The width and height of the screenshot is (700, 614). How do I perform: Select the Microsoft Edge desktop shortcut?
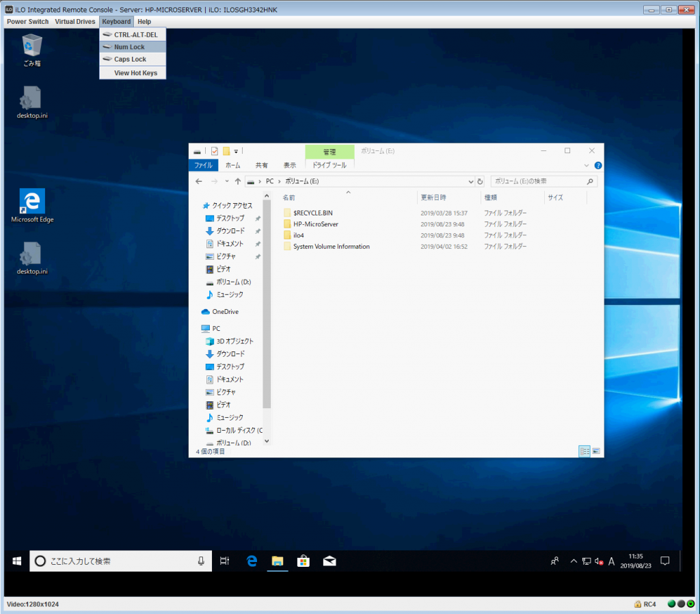tap(32, 202)
